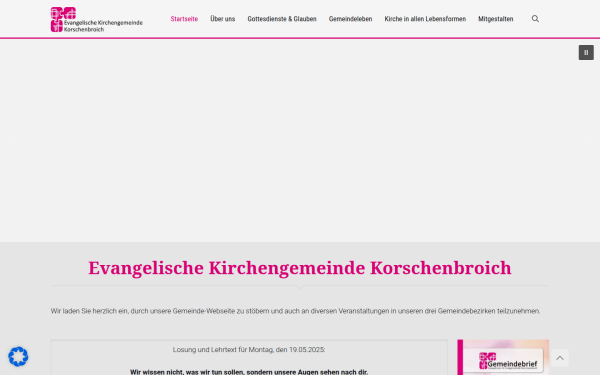Image resolution: width=600 pixels, height=375 pixels.
Task: Open the Mitgestalten menu
Action: click(496, 19)
